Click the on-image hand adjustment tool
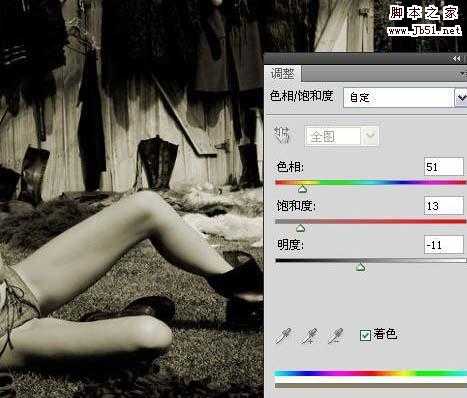The image size is (467, 398). pyautogui.click(x=282, y=136)
